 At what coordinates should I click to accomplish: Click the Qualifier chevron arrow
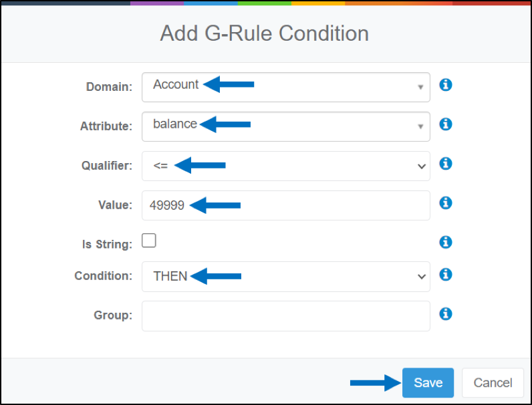(422, 166)
